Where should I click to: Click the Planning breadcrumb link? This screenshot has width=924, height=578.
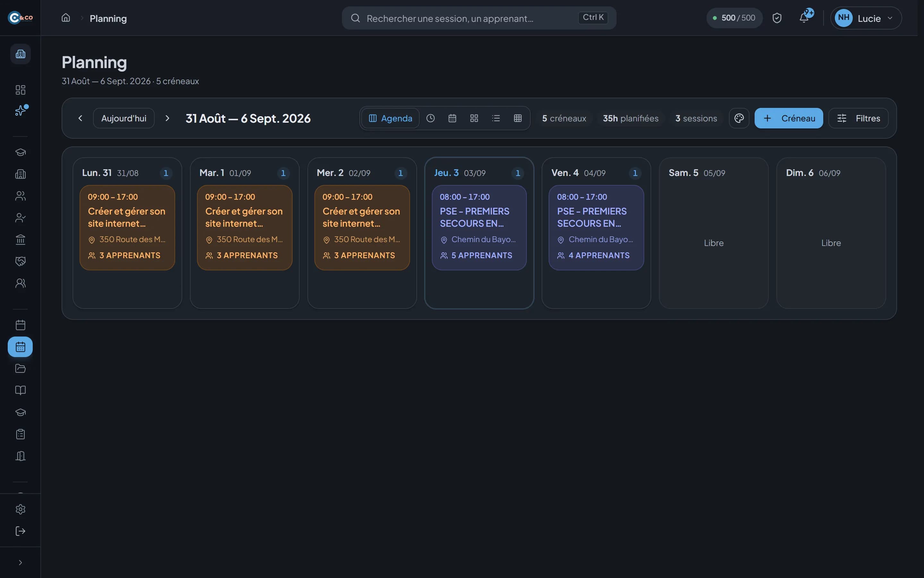(x=108, y=18)
